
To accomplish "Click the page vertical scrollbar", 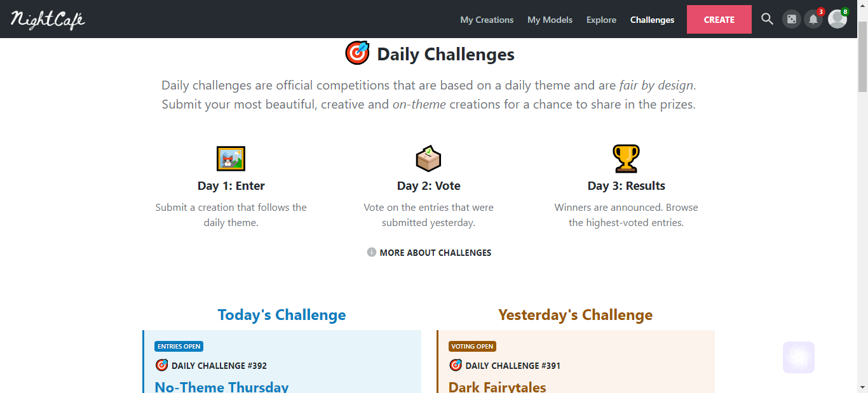I will point(862,196).
